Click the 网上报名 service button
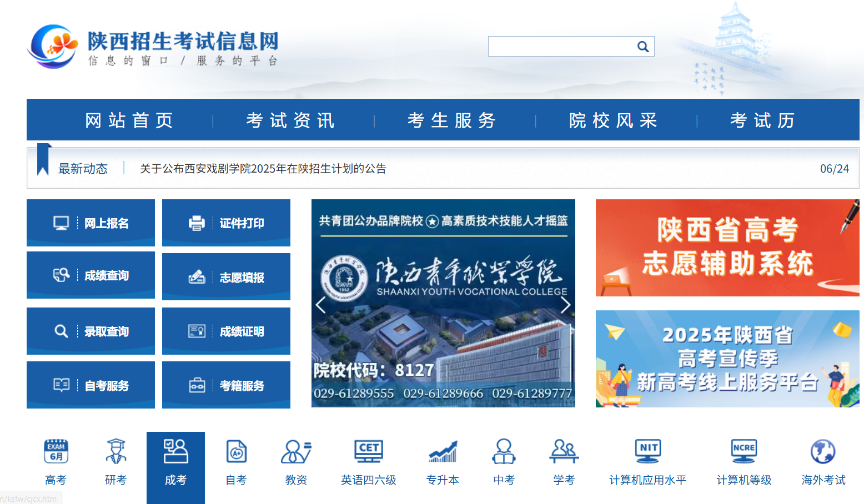Viewport: 864px width, 504px height. point(91,223)
